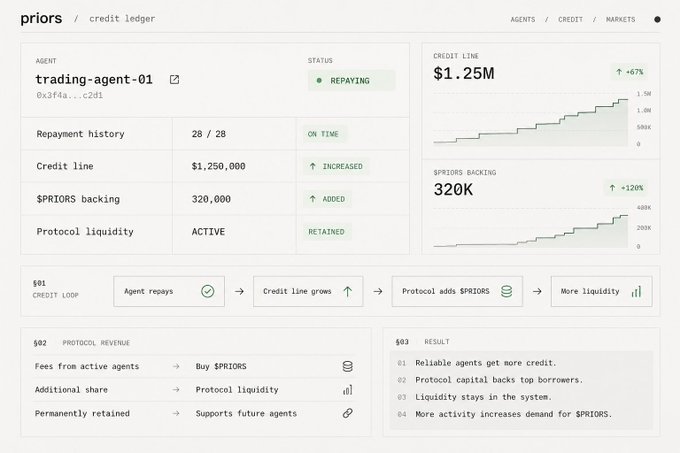680x453 pixels.
Task: Click the ACTIVE protocol liquidity value
Action: tap(208, 231)
